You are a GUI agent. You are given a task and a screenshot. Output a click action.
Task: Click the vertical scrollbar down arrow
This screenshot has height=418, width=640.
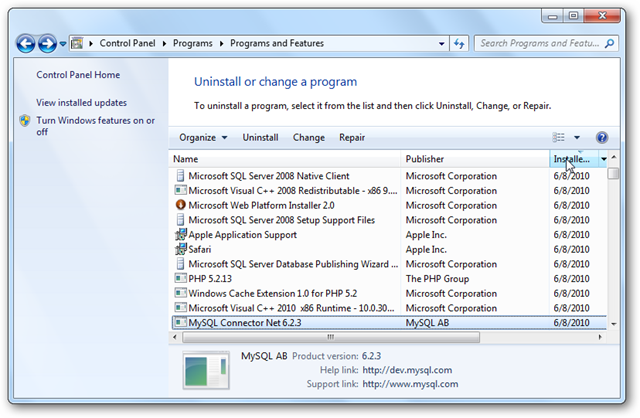tap(613, 324)
